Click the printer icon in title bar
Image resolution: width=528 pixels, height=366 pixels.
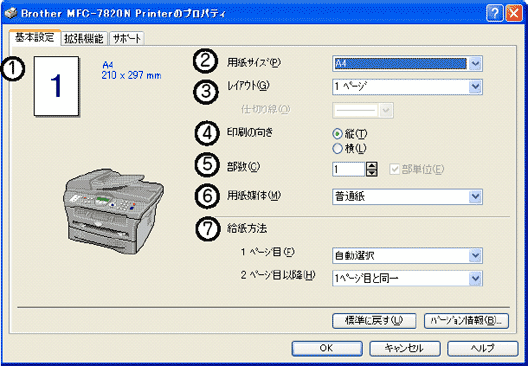point(10,13)
